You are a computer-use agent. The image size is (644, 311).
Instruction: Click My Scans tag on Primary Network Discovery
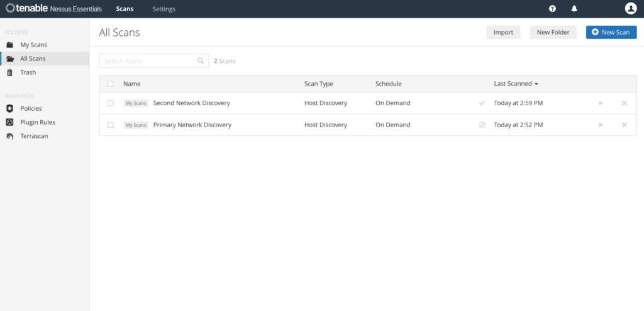(x=136, y=125)
